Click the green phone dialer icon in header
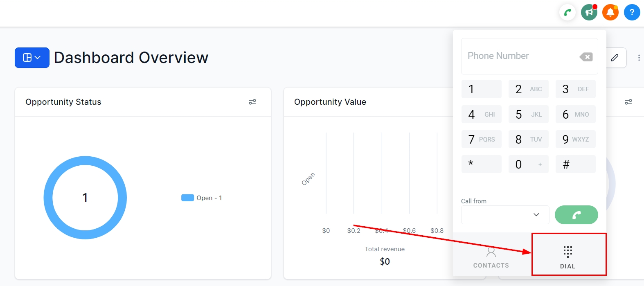This screenshot has height=286, width=644. (x=567, y=13)
